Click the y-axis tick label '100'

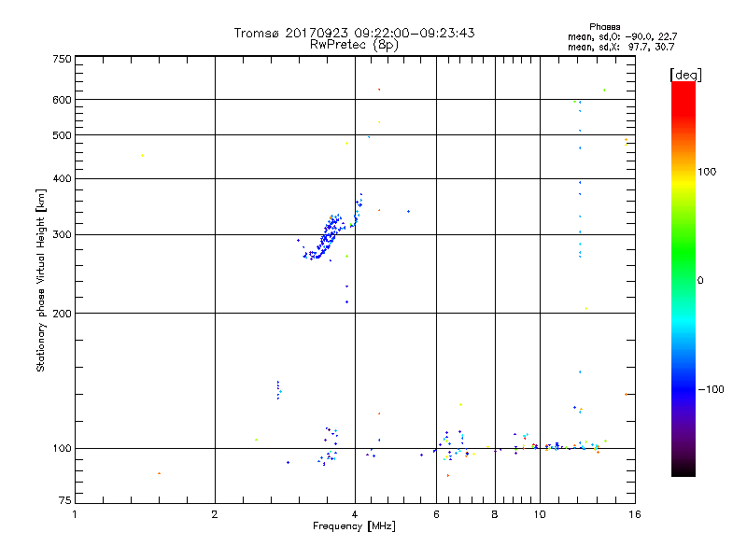point(62,448)
